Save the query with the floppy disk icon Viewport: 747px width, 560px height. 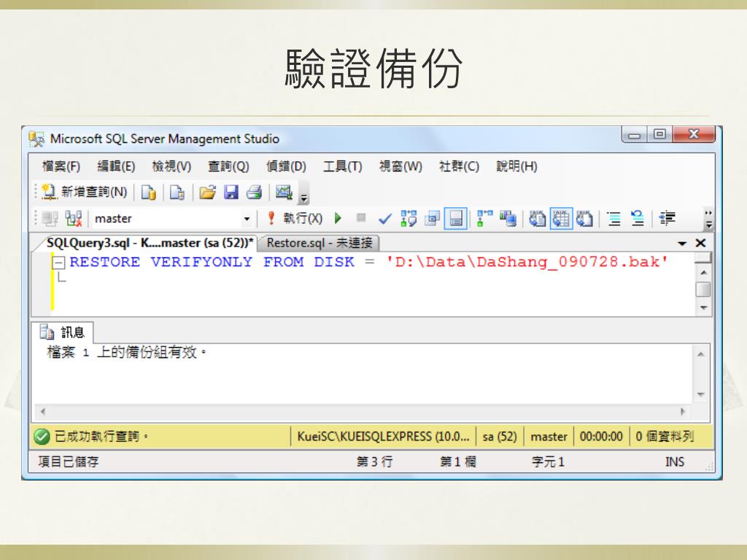[231, 192]
